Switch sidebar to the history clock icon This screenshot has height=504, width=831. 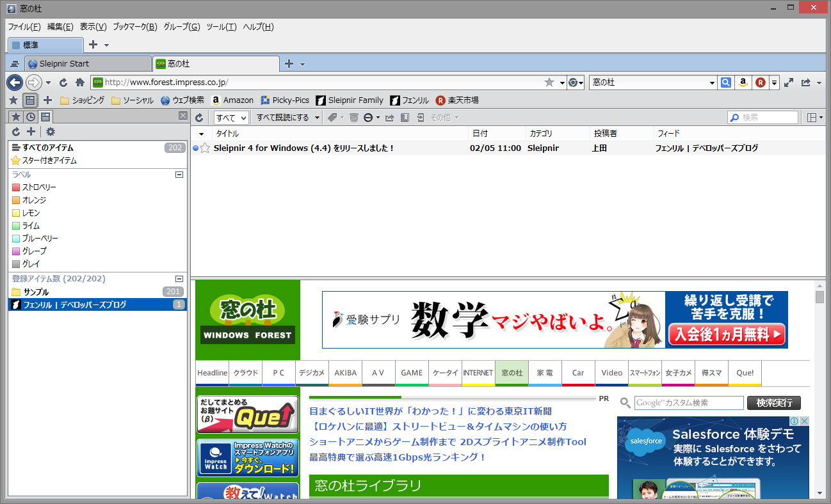point(31,116)
